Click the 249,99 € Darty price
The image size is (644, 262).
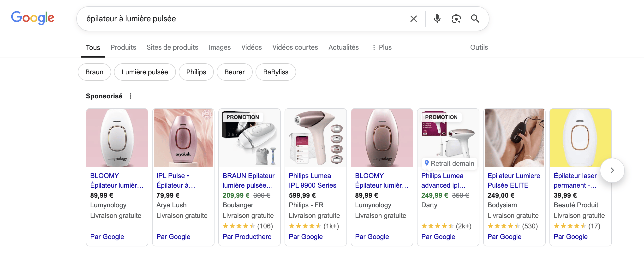[x=435, y=195]
